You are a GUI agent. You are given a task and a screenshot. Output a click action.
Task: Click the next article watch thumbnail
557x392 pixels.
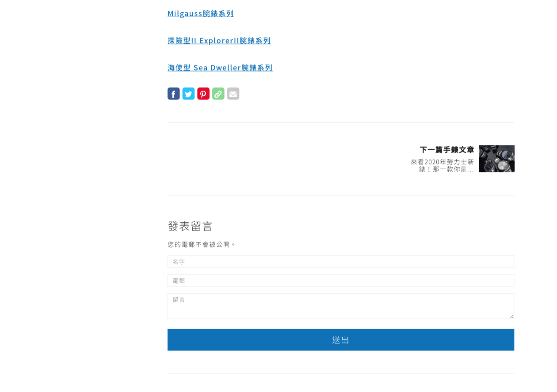(496, 159)
